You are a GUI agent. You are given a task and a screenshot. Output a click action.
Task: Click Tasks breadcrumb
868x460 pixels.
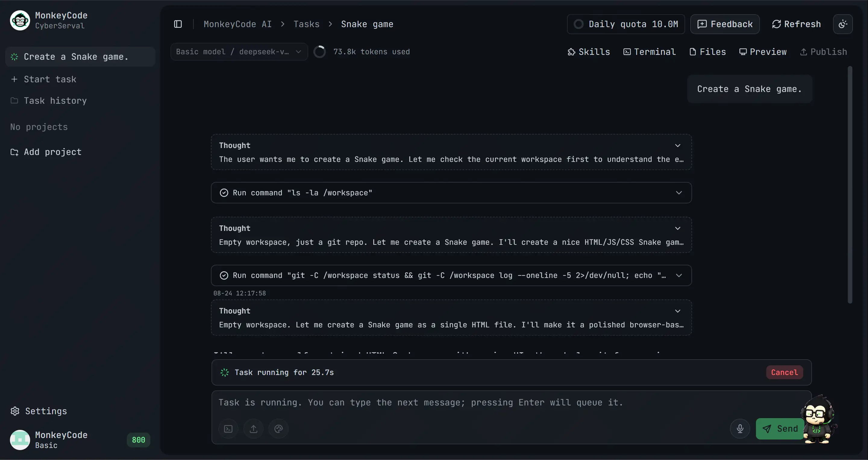(x=306, y=24)
